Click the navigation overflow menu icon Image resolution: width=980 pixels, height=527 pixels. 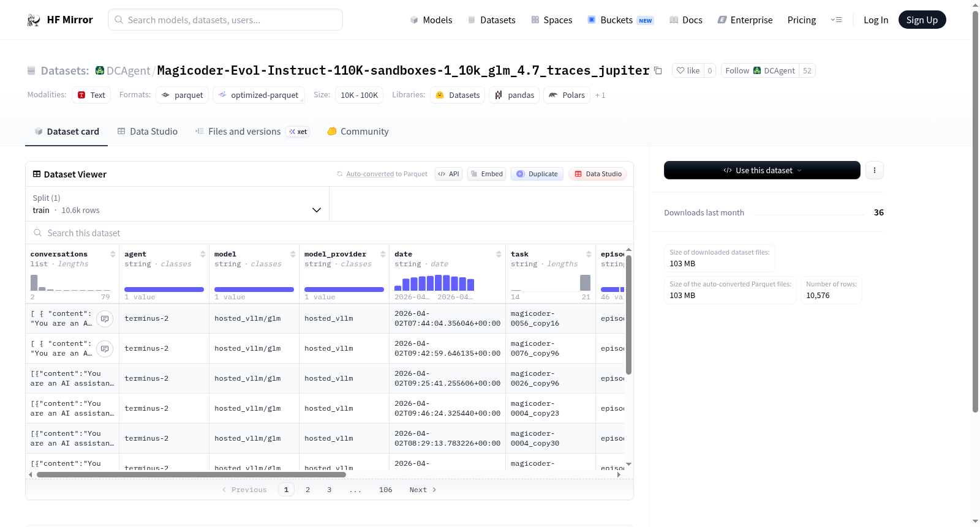(x=836, y=20)
